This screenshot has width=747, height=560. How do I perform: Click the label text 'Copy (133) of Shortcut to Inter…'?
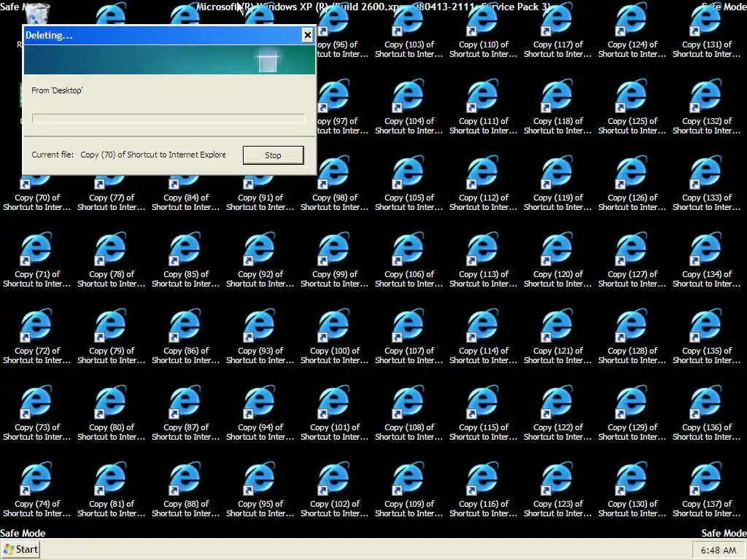point(705,203)
